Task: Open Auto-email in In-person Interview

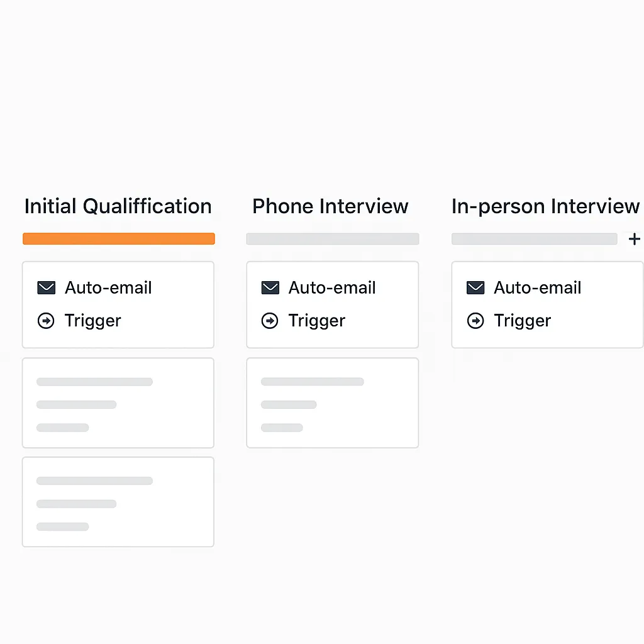Action: click(537, 288)
